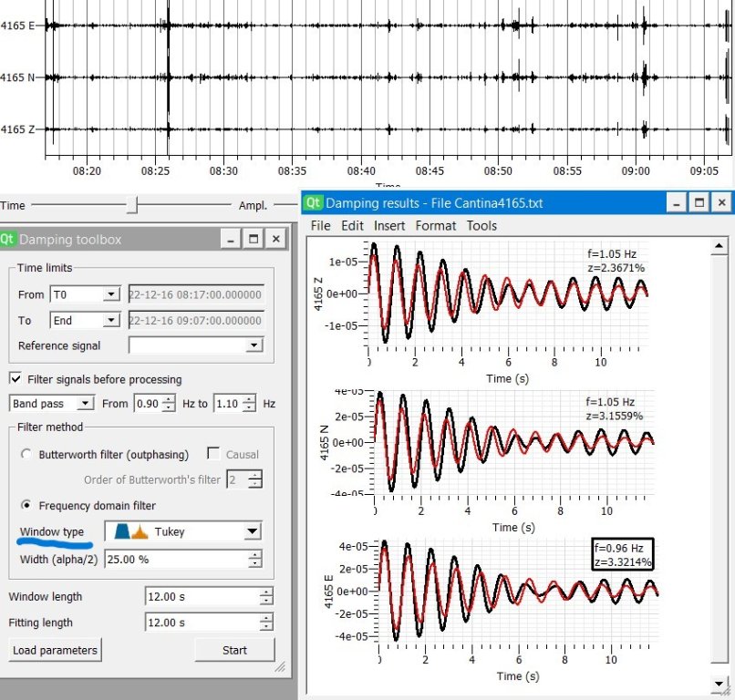735x700 pixels.
Task: Enable Filter signals before processing checkbox
Action: (x=16, y=379)
